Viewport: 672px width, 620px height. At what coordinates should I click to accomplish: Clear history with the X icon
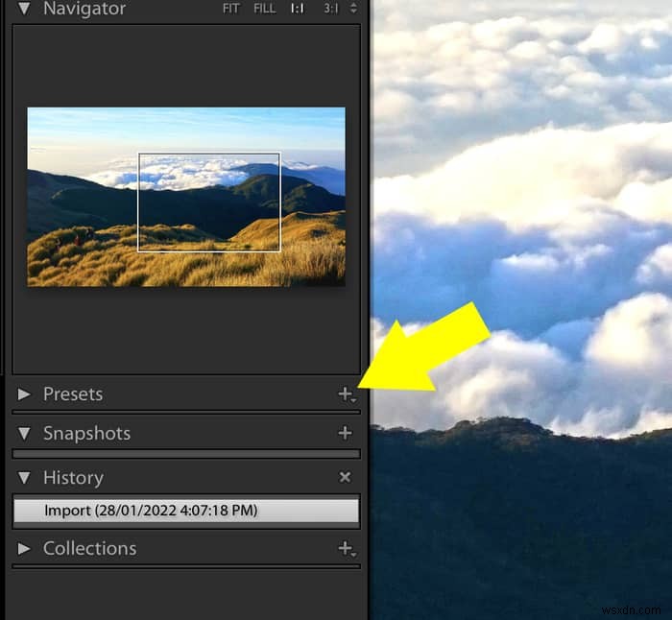point(345,477)
